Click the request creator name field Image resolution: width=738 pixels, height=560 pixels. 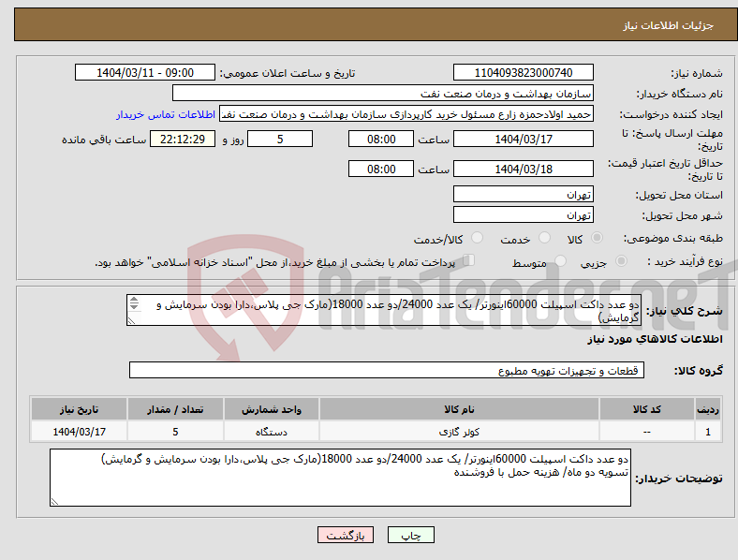(406, 114)
